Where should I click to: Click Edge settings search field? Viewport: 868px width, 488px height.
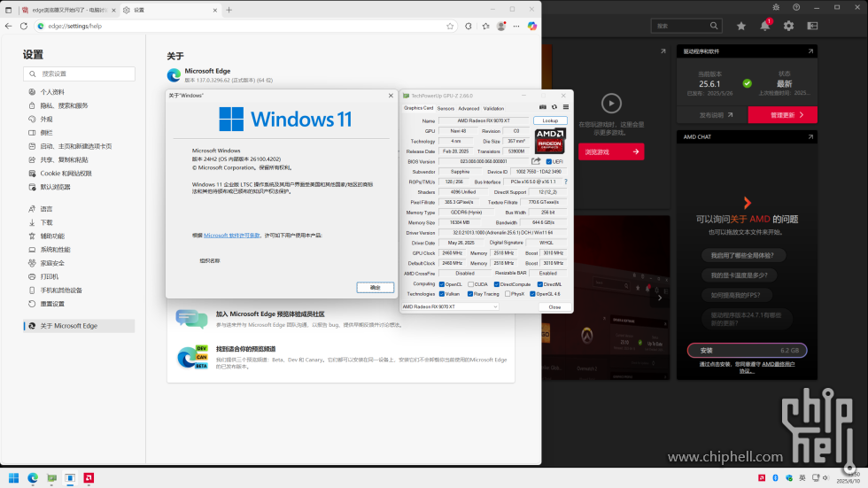click(79, 74)
